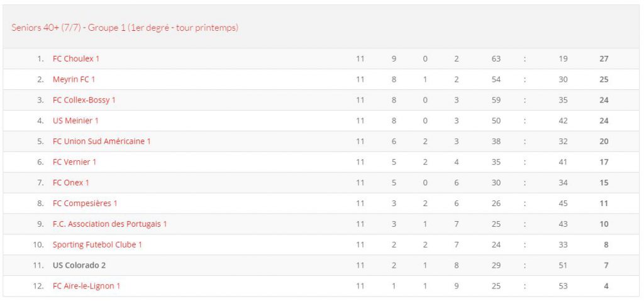Image resolution: width=644 pixels, height=301 pixels.
Task: Open FC Collex-Bossy 1 team link
Action: click(84, 100)
